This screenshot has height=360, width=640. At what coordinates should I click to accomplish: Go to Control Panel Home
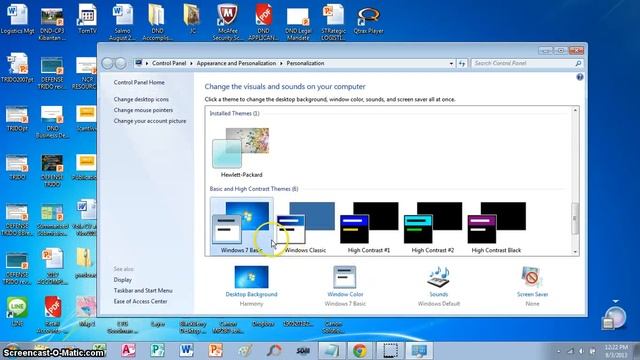(139, 82)
